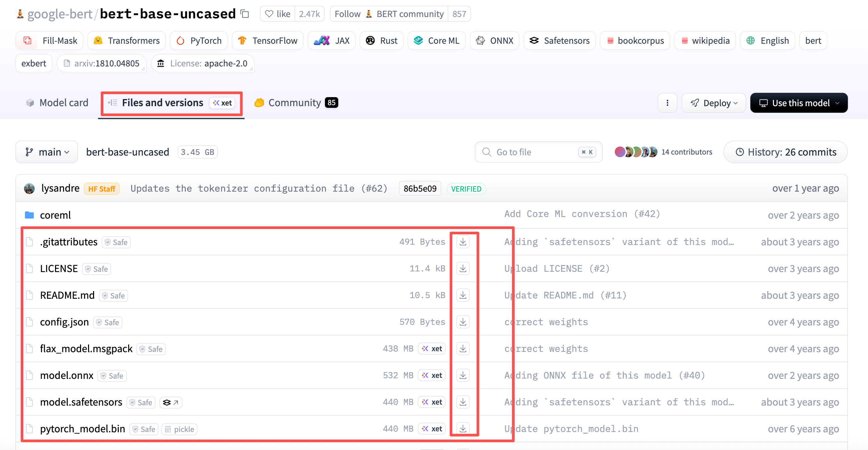This screenshot has width=868, height=450.
Task: Download the pytorch_model.bin file
Action: [463, 428]
